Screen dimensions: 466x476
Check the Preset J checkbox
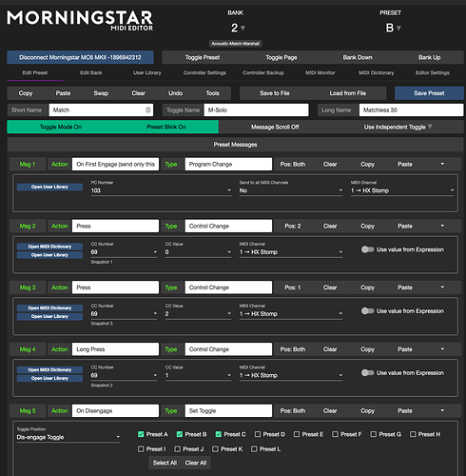click(x=178, y=449)
